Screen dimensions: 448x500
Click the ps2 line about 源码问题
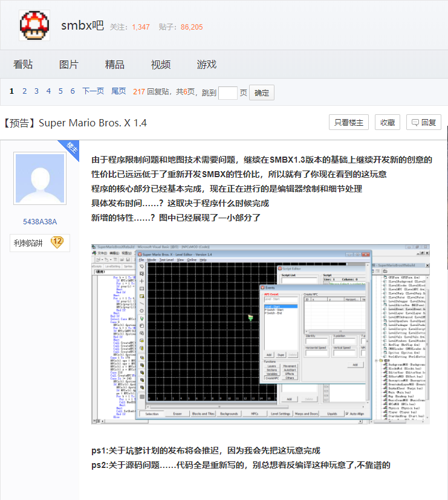tap(241, 465)
